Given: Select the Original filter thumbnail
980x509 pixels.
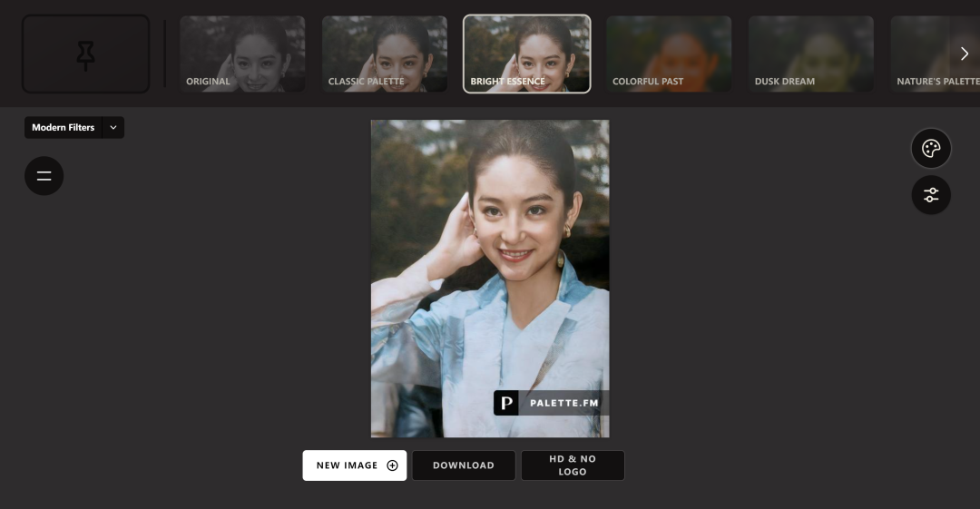Looking at the screenshot, I should pos(242,54).
